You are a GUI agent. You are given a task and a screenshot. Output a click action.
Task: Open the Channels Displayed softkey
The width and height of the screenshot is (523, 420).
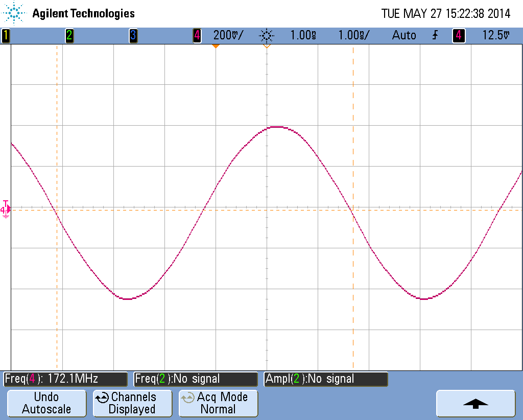coord(132,403)
